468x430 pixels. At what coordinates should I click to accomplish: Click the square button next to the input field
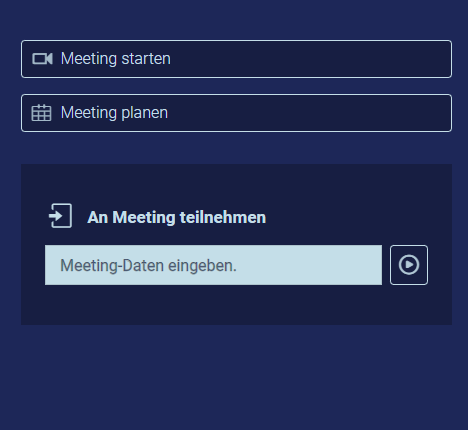click(409, 265)
